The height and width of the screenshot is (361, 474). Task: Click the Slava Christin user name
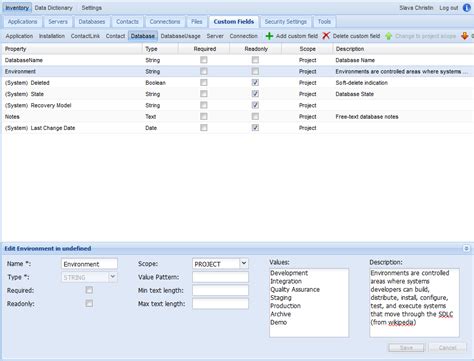[x=417, y=8]
